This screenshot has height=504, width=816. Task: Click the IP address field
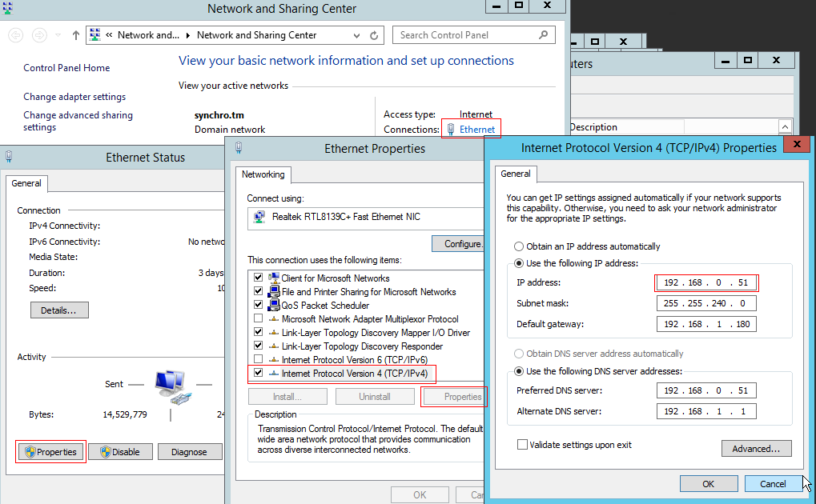(x=706, y=283)
